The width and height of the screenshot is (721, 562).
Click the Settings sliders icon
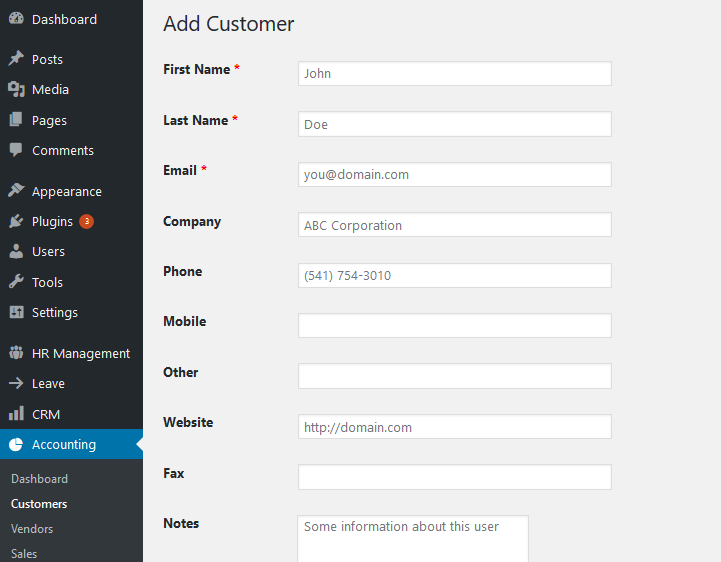point(16,312)
